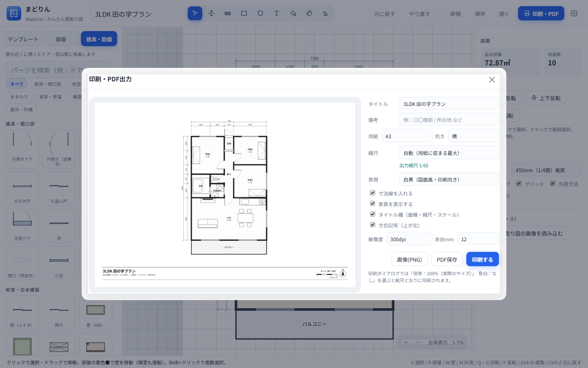Screen dimensions: 588x368
Task: Switch to 建具・設備 tab
Action: click(99, 39)
